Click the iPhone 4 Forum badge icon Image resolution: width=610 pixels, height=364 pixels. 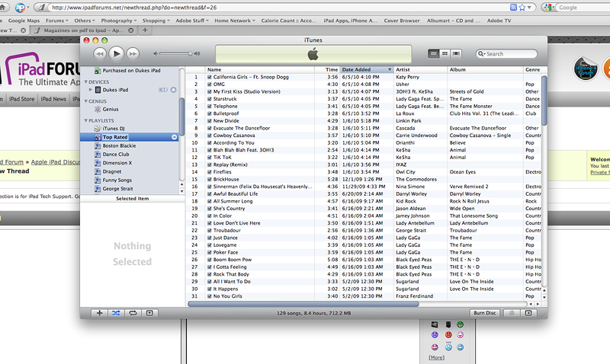(586, 69)
